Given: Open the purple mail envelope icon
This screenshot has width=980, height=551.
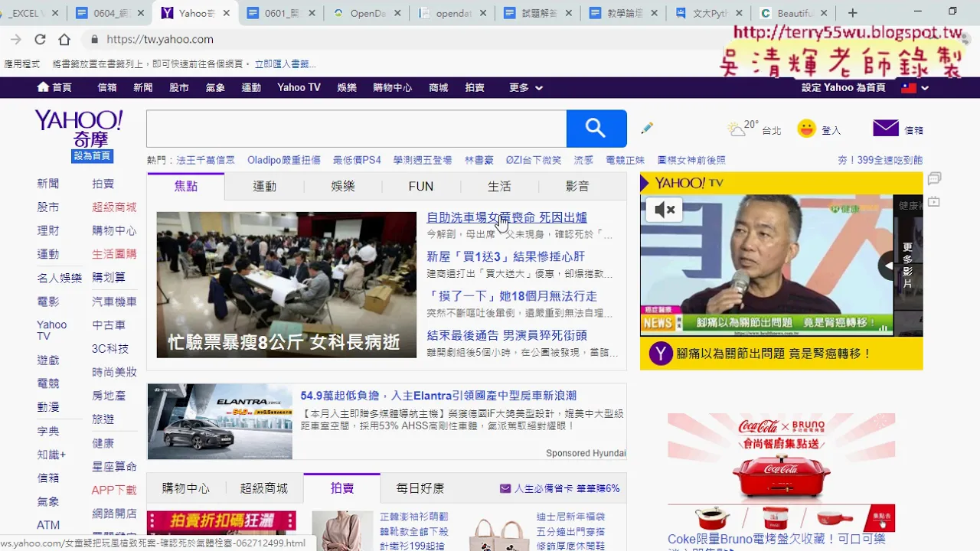Looking at the screenshot, I should [886, 129].
